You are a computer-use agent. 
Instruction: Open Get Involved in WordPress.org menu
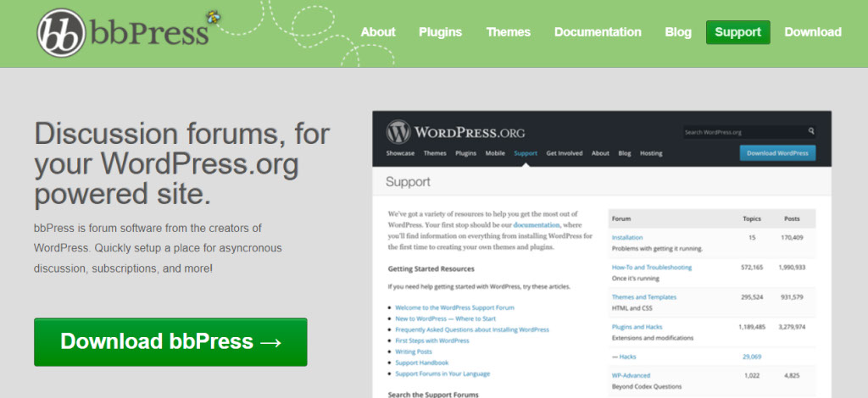click(564, 153)
